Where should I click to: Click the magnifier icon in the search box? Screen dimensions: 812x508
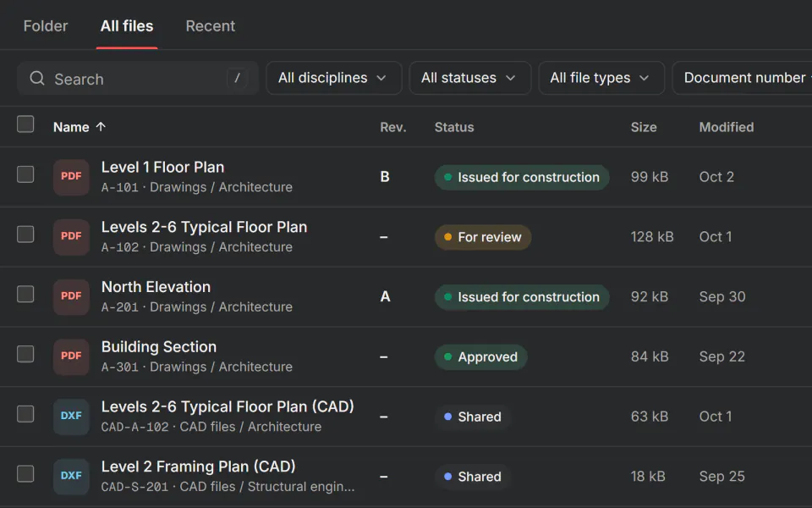tap(36, 78)
